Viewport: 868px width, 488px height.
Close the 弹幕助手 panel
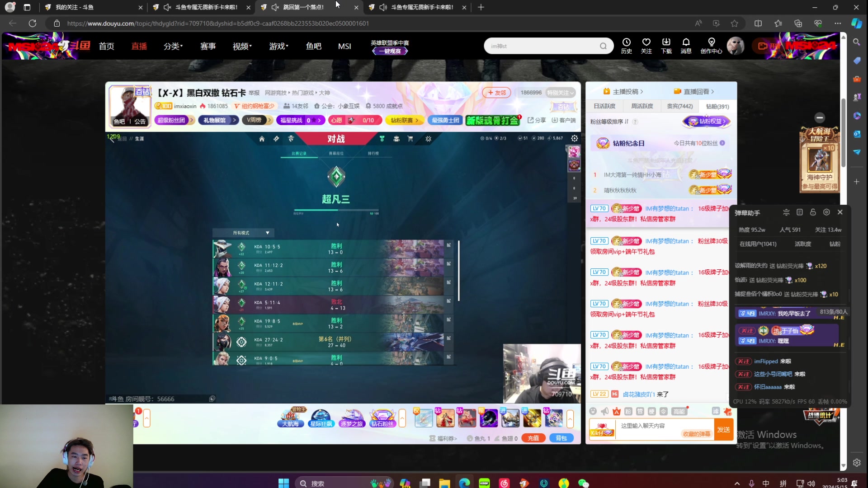coord(840,212)
